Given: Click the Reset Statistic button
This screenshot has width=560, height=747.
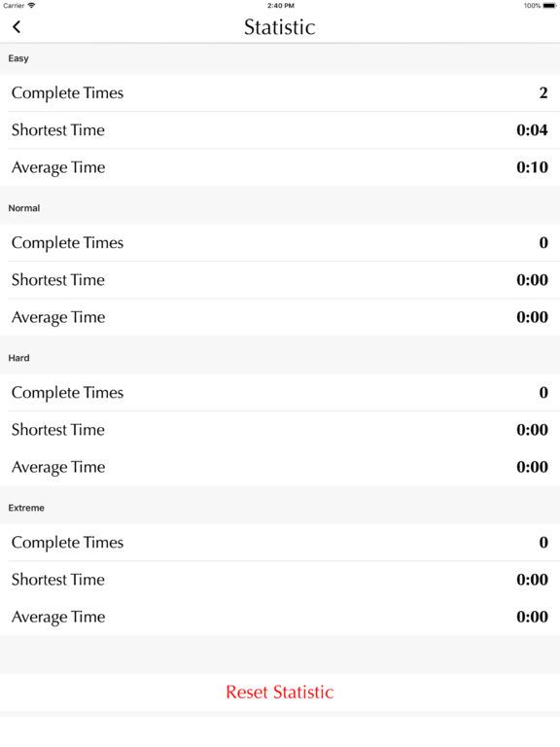Looking at the screenshot, I should coord(280,693).
